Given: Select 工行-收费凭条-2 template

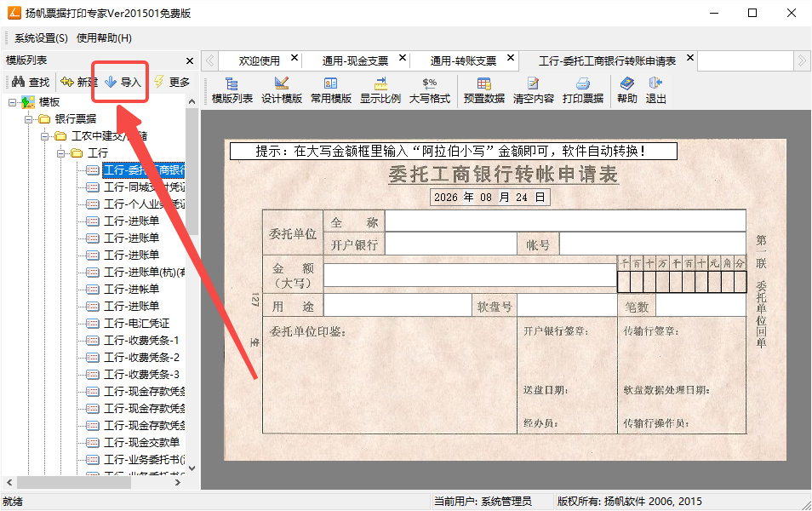Looking at the screenshot, I should (141, 358).
